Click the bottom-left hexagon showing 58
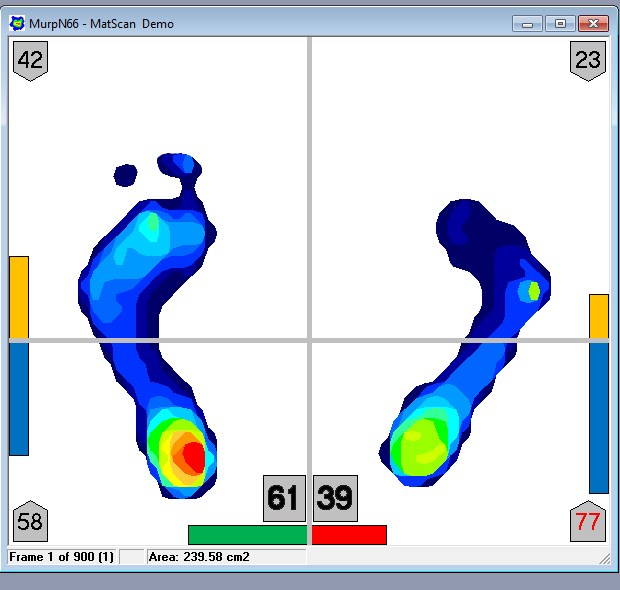 [30, 521]
